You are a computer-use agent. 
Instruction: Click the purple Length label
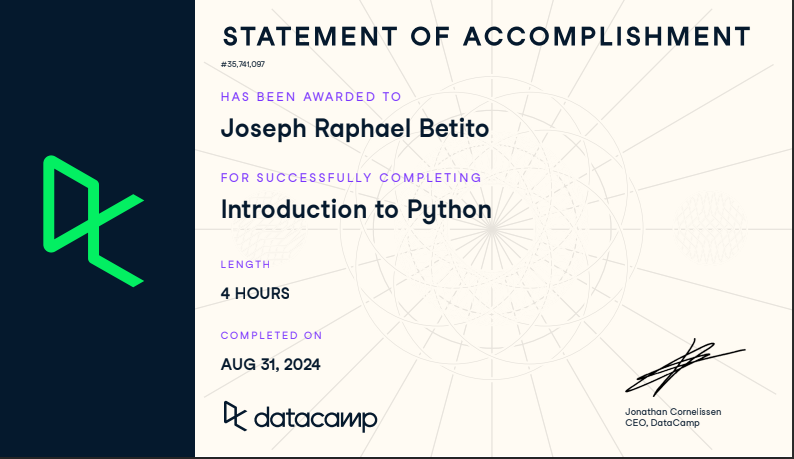point(245,264)
